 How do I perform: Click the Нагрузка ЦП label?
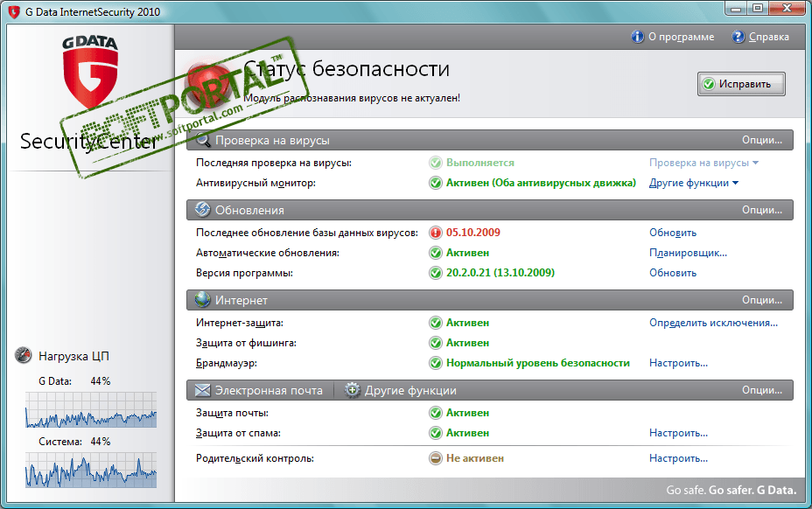coord(73,356)
